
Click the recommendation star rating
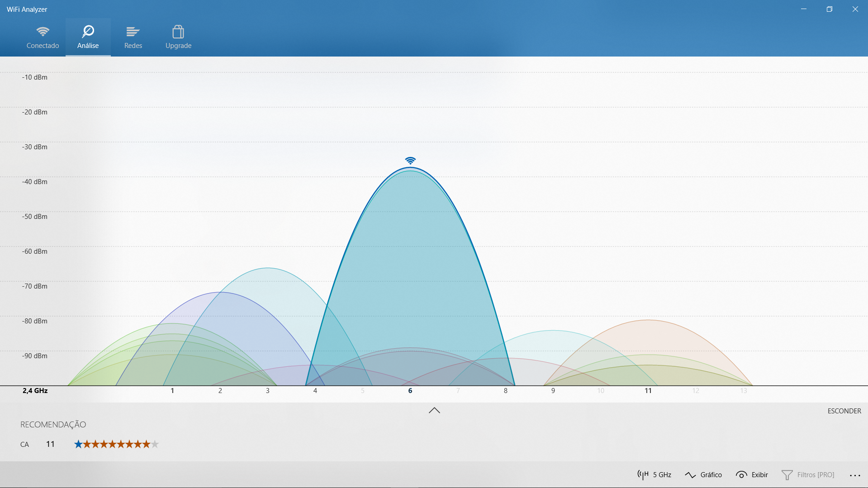point(116,444)
